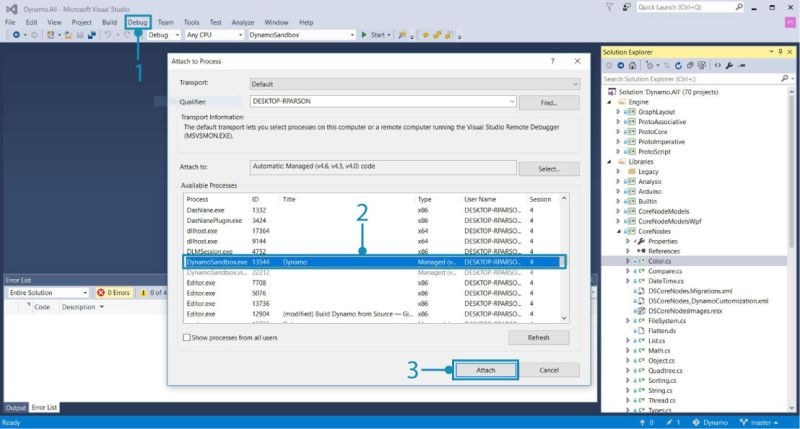
Task: Open the Tools menu
Action: 191,22
